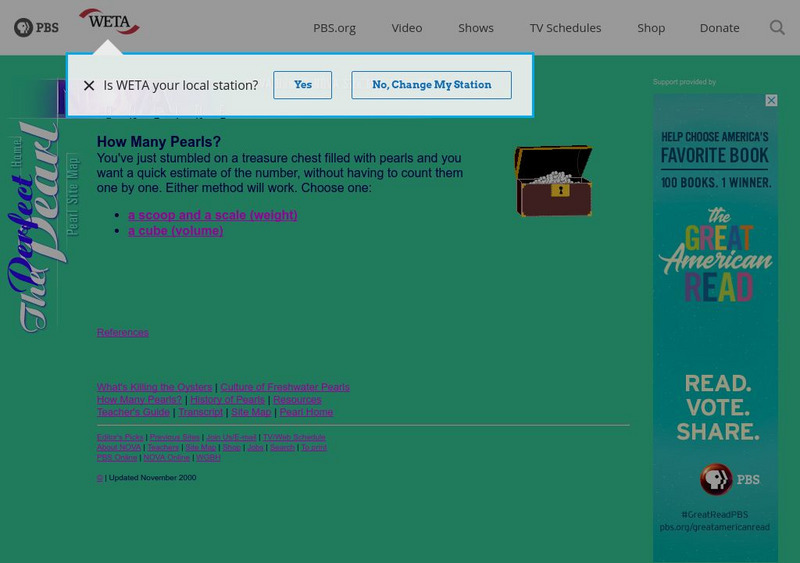Dismiss the local station prompt with X

pos(89,85)
